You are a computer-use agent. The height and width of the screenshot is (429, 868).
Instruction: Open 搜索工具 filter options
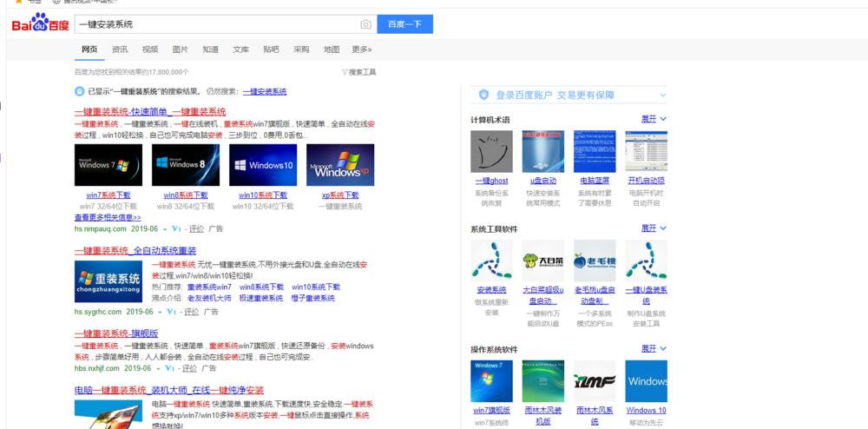pyautogui.click(x=358, y=72)
